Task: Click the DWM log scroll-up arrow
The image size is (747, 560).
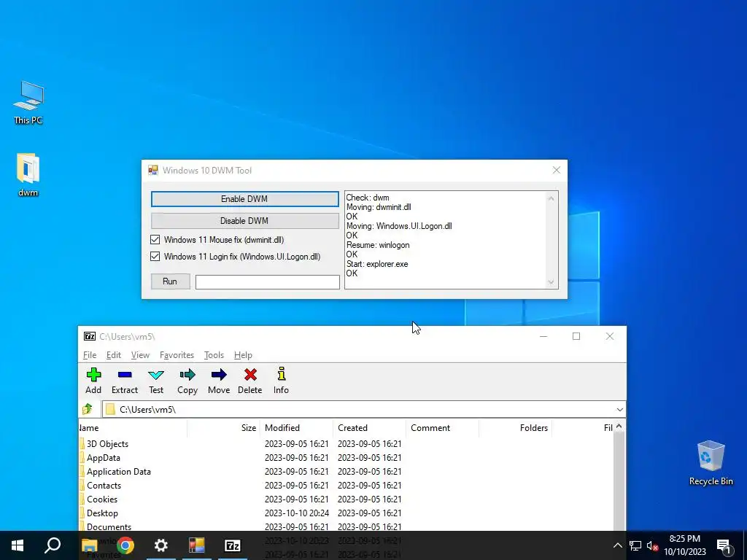Action: (x=551, y=198)
